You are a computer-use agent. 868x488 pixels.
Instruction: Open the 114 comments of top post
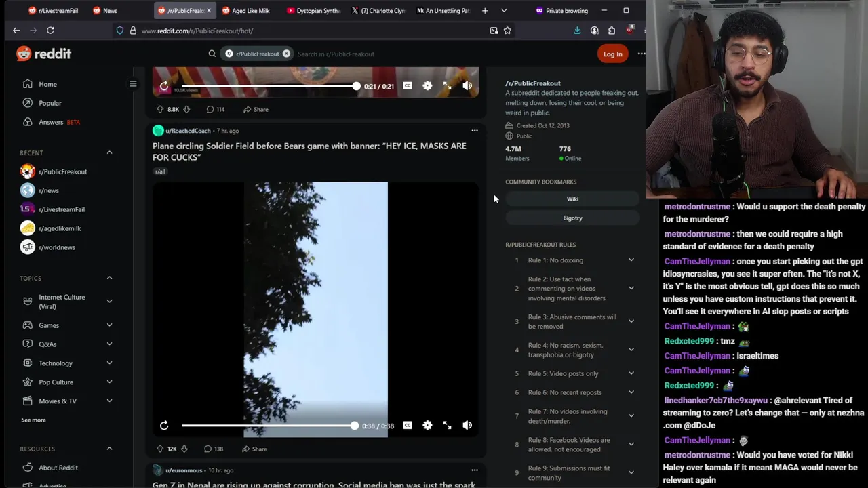click(x=216, y=109)
